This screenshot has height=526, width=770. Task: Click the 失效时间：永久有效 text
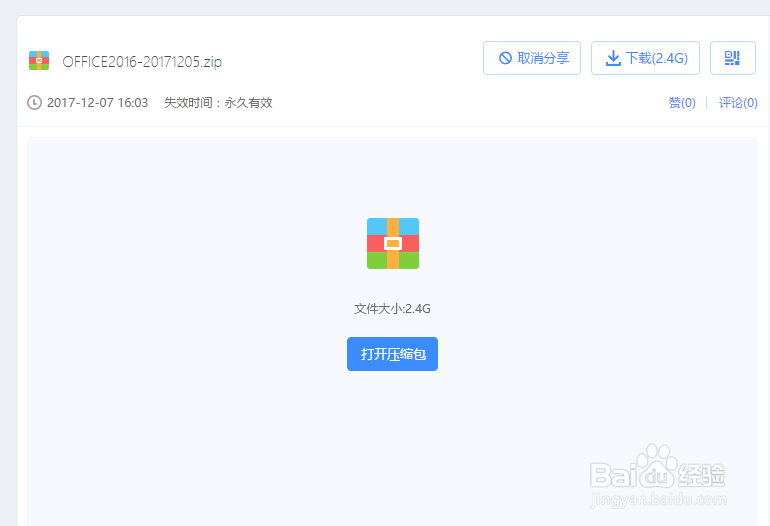pyautogui.click(x=218, y=103)
